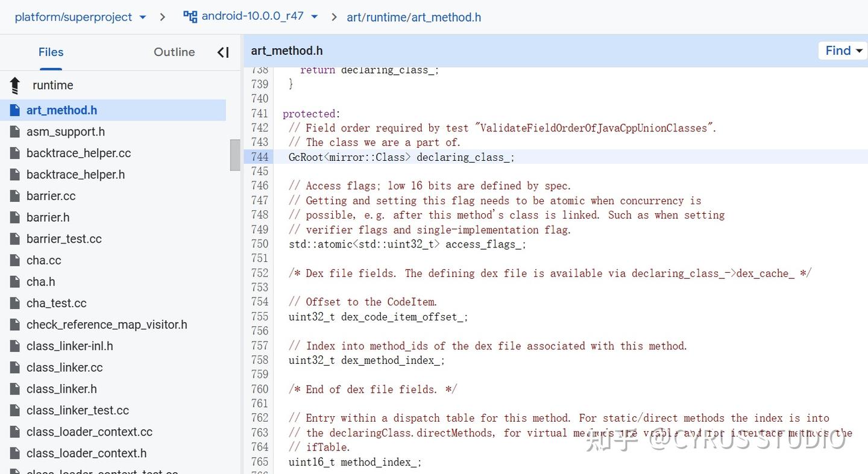
Task: Click the file icon beside class_linker.h
Action: 14,388
